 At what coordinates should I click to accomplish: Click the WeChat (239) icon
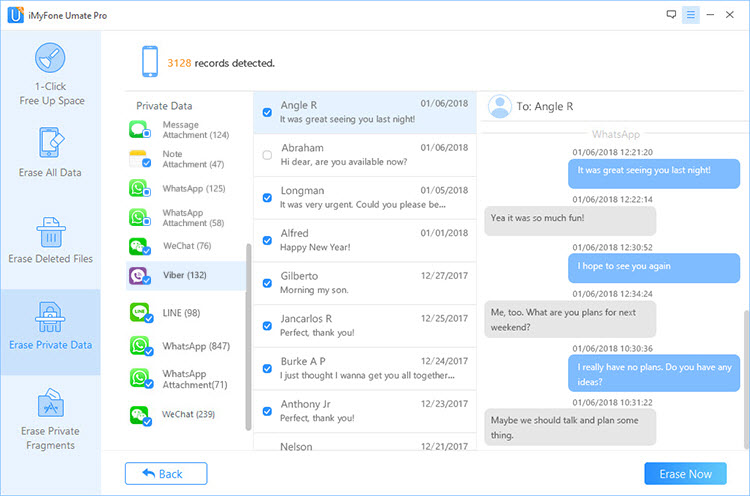coord(140,415)
